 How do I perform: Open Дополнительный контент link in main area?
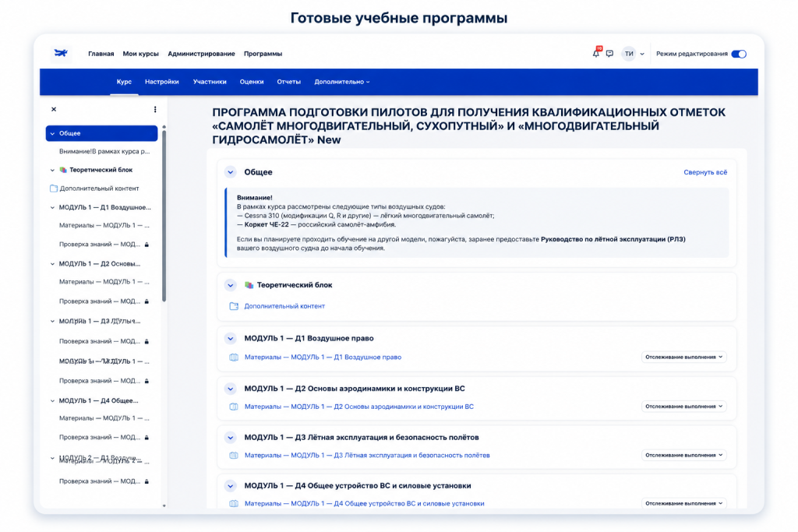[x=284, y=306]
